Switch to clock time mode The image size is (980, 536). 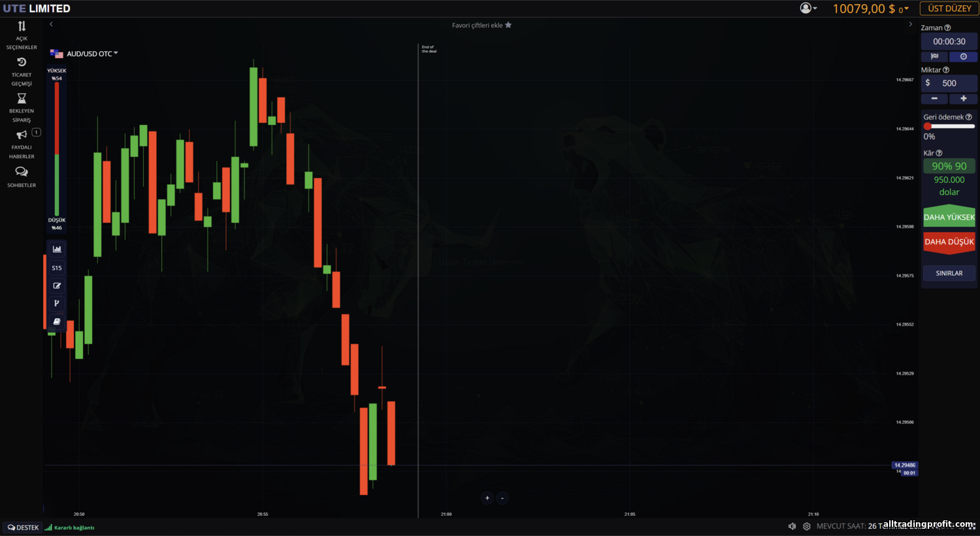(963, 57)
